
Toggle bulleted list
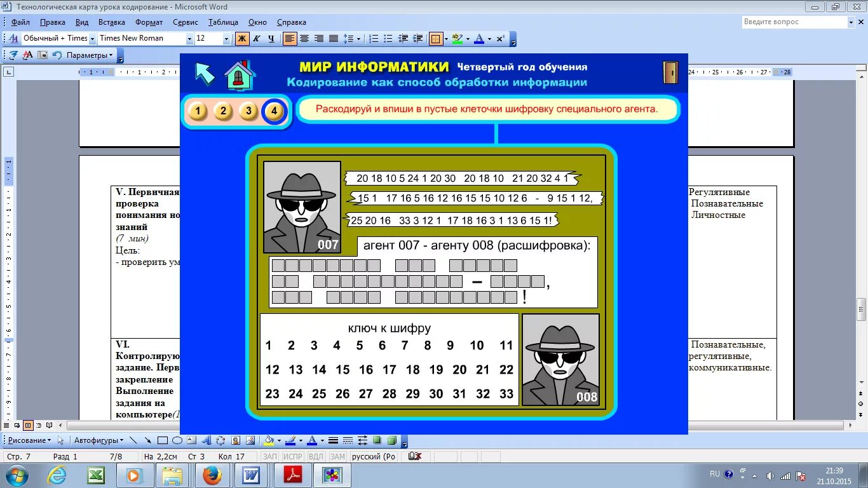(x=388, y=39)
